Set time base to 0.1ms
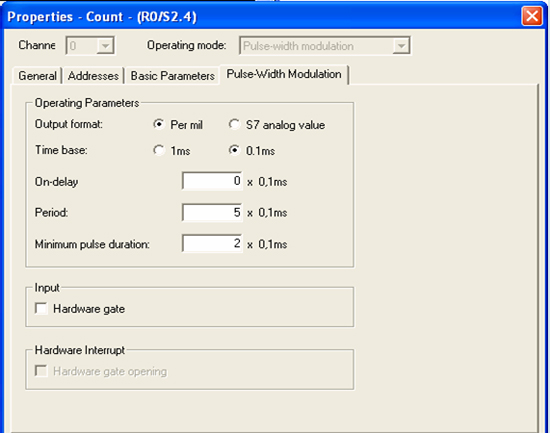This screenshot has height=433, width=550. (x=234, y=151)
